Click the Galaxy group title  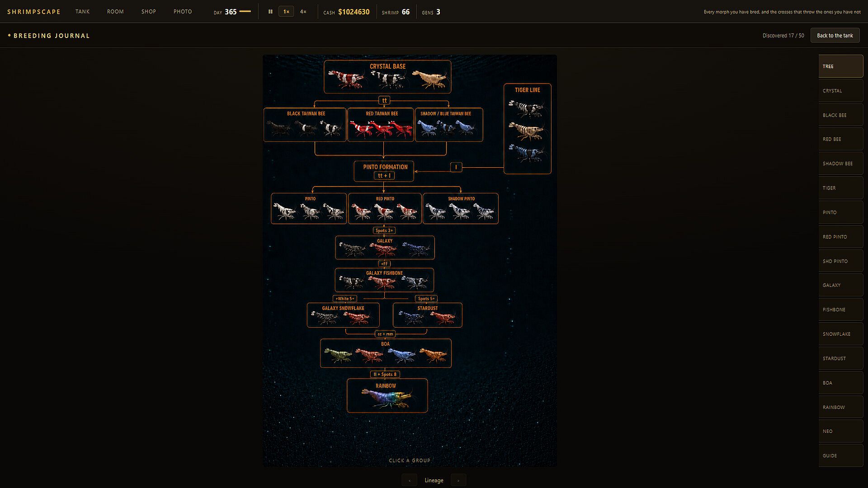[x=385, y=241]
